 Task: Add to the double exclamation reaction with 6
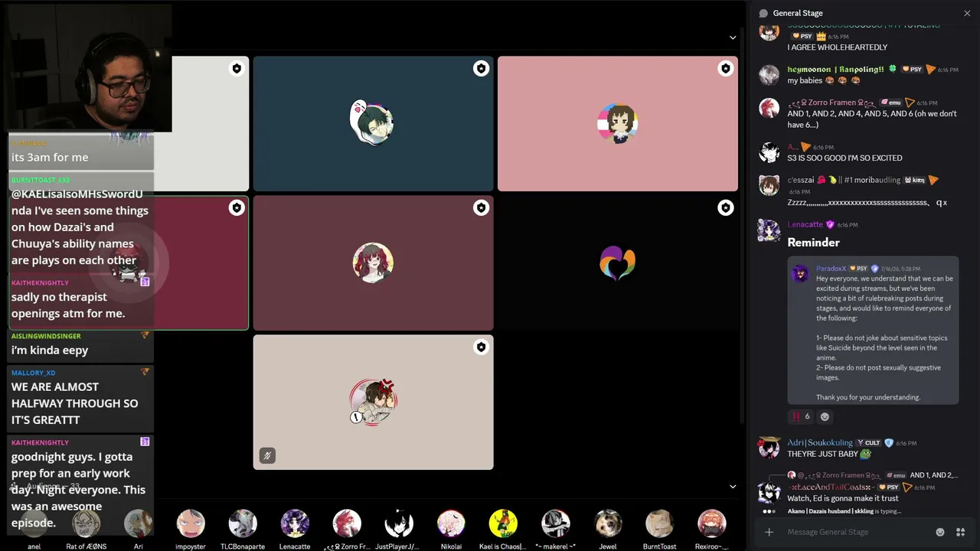(x=801, y=416)
